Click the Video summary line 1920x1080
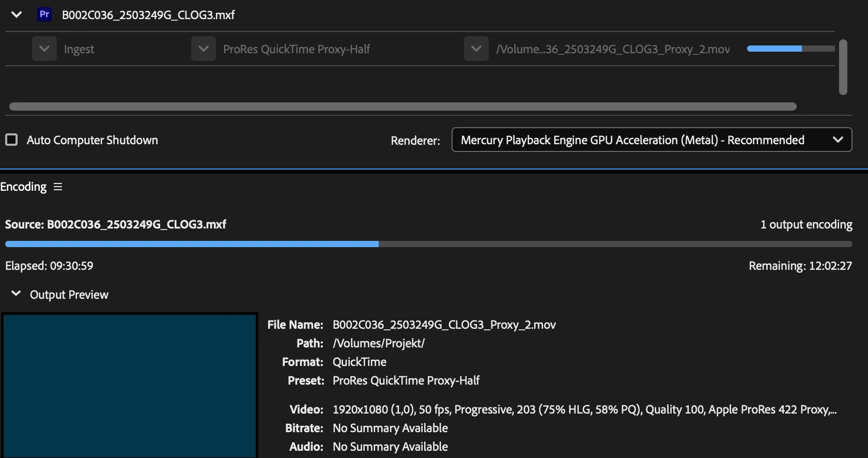 [x=585, y=409]
